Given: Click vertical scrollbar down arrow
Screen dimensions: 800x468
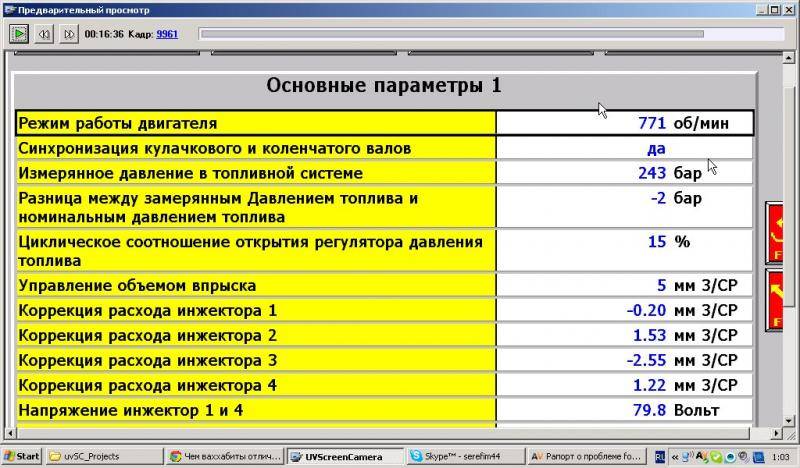Looking at the screenshot, I should click(789, 421).
